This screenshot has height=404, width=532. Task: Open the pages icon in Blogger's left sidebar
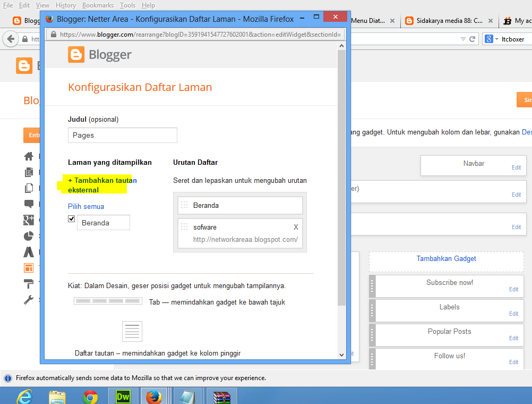coord(29,188)
